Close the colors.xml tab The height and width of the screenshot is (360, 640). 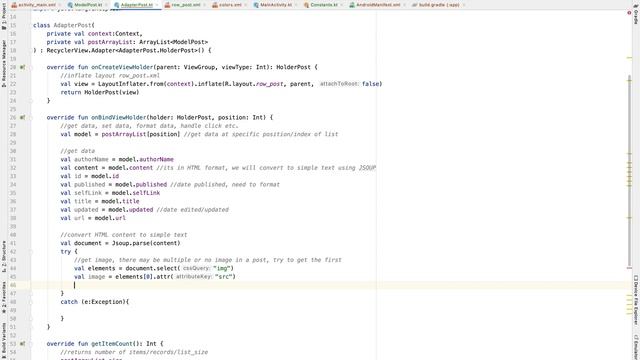245,5
